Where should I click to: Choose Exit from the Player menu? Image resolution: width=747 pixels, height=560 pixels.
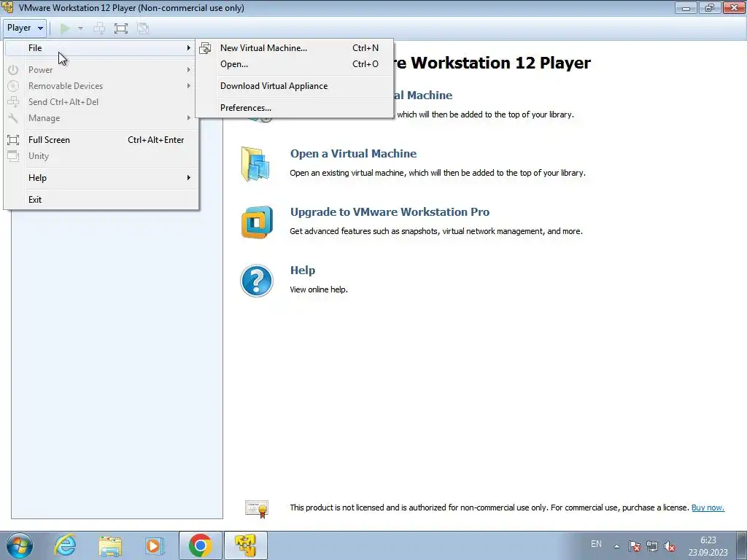pos(101,200)
